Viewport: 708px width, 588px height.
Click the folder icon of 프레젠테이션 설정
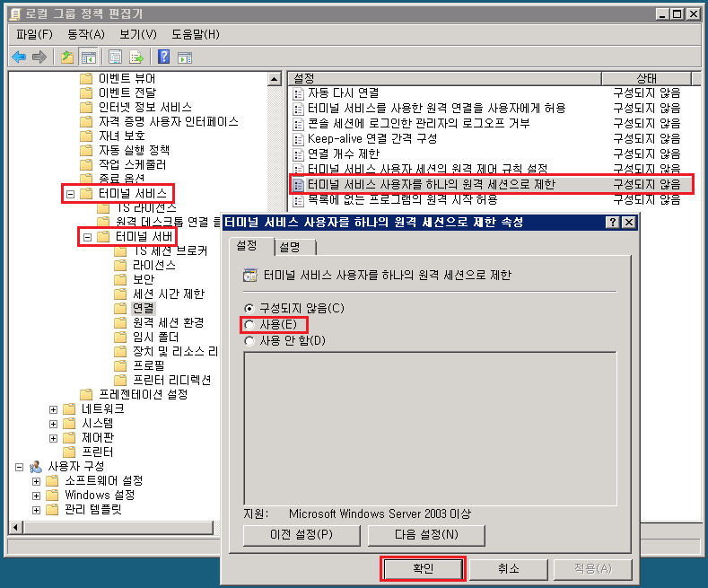click(86, 394)
